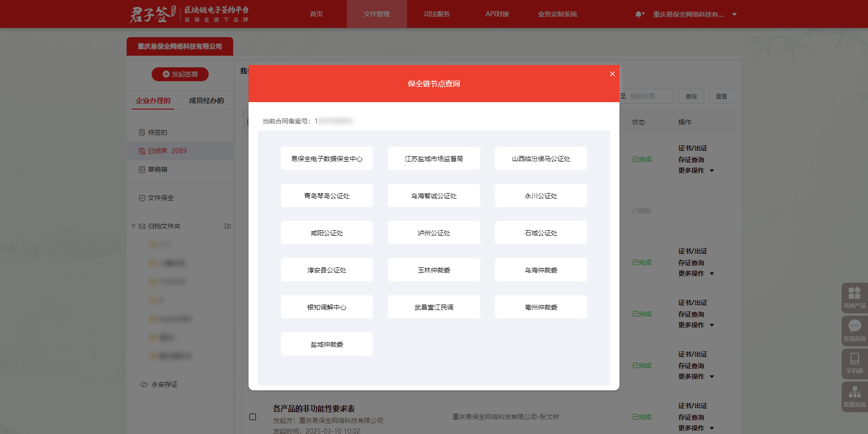Select node 乌海仲裁委
The width and height of the screenshot is (868, 434).
coord(541,270)
